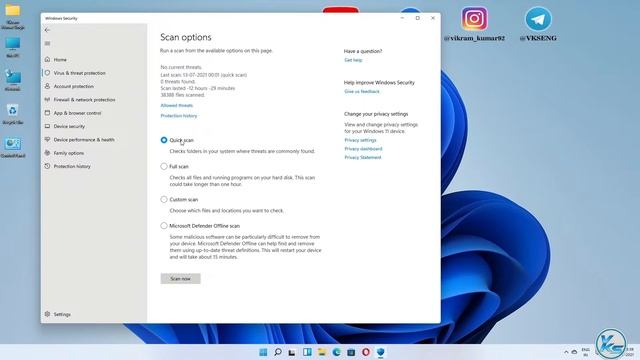
Task: Click the Get help link
Action: tap(353, 60)
